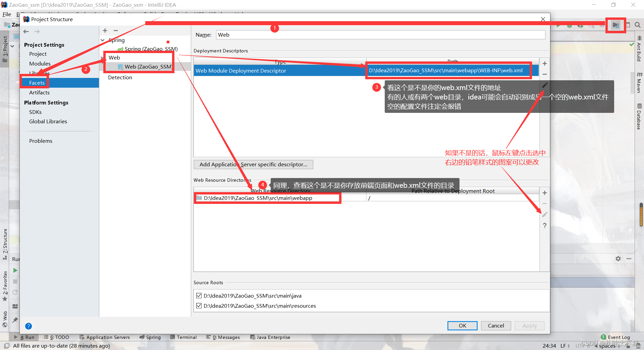Click the stop square in the Run panel
The width and height of the screenshot is (644, 350).
(x=15, y=281)
